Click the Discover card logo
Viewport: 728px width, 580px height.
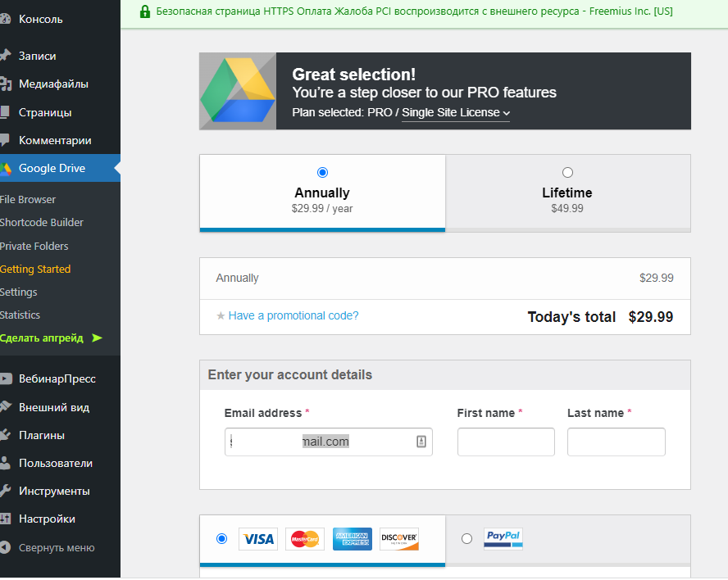[399, 539]
